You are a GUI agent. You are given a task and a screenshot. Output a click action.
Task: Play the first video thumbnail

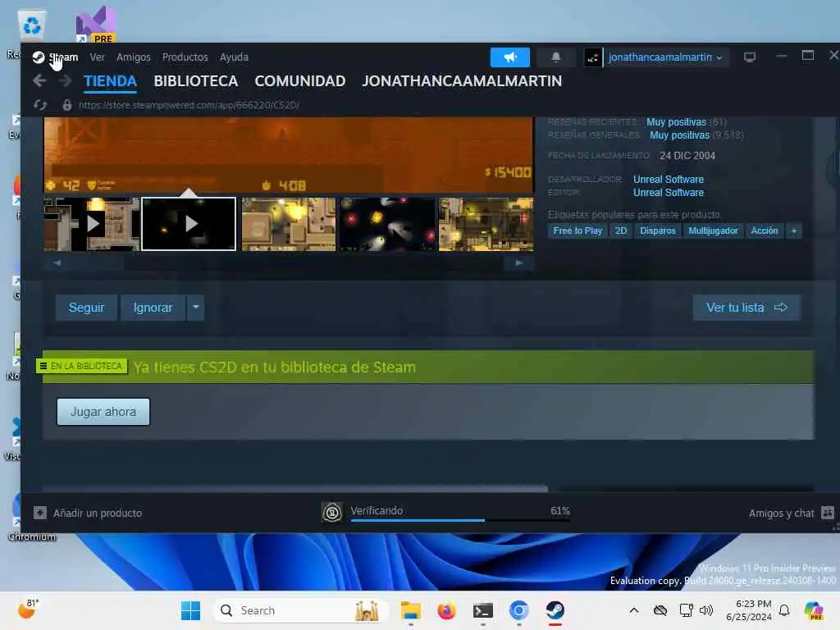coord(92,224)
